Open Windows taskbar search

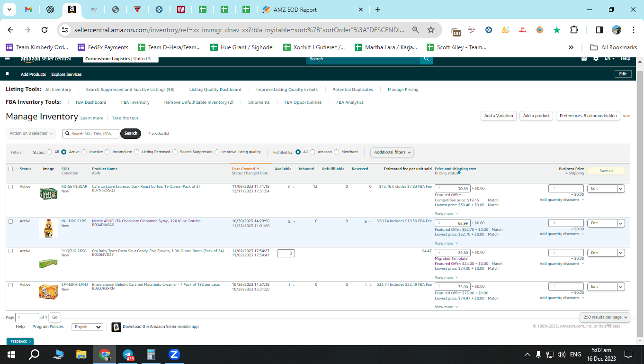tap(34, 354)
